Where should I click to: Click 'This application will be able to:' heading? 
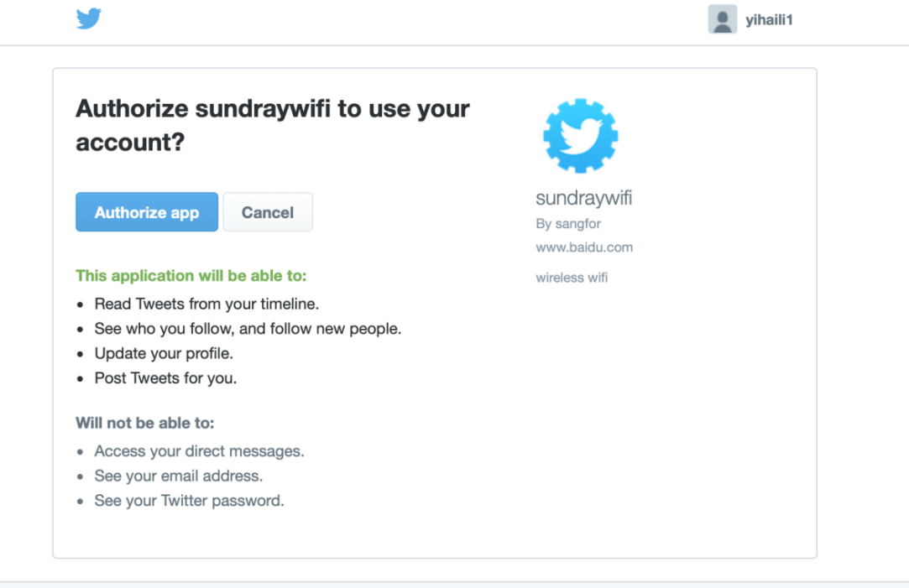(191, 275)
